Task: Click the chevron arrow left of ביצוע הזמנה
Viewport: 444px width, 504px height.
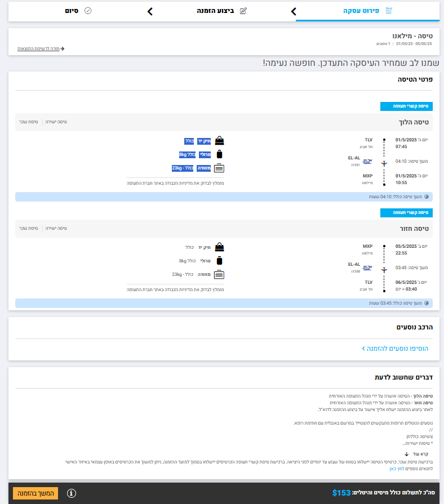Action: click(150, 12)
